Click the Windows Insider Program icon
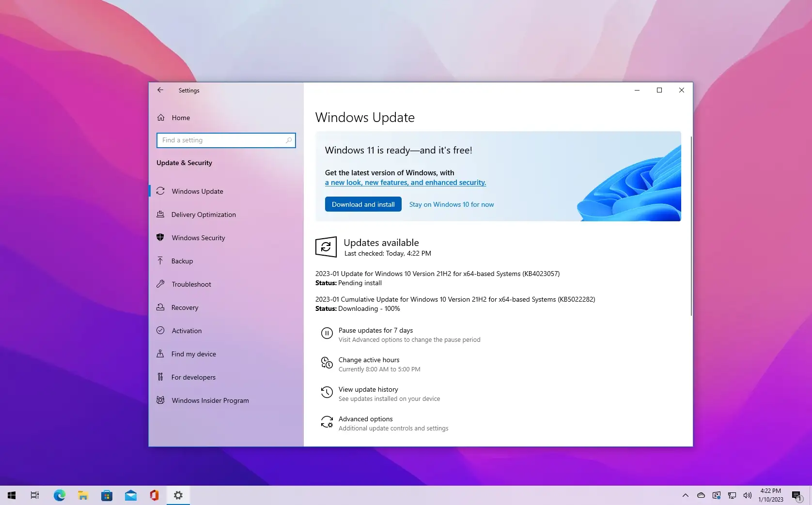Viewport: 812px width, 505px height. 160,400
